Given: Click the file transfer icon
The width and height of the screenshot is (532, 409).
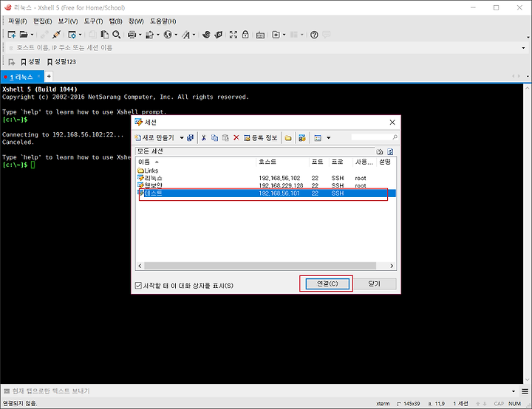Looking at the screenshot, I should click(x=149, y=35).
